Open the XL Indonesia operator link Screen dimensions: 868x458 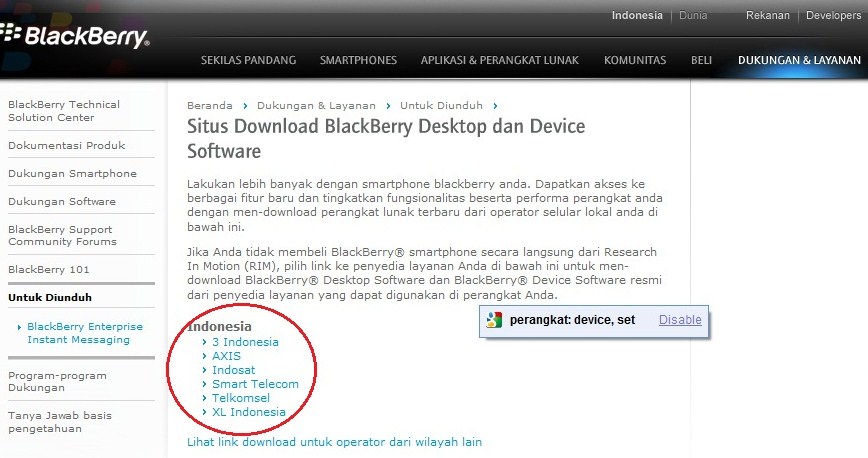[249, 411]
